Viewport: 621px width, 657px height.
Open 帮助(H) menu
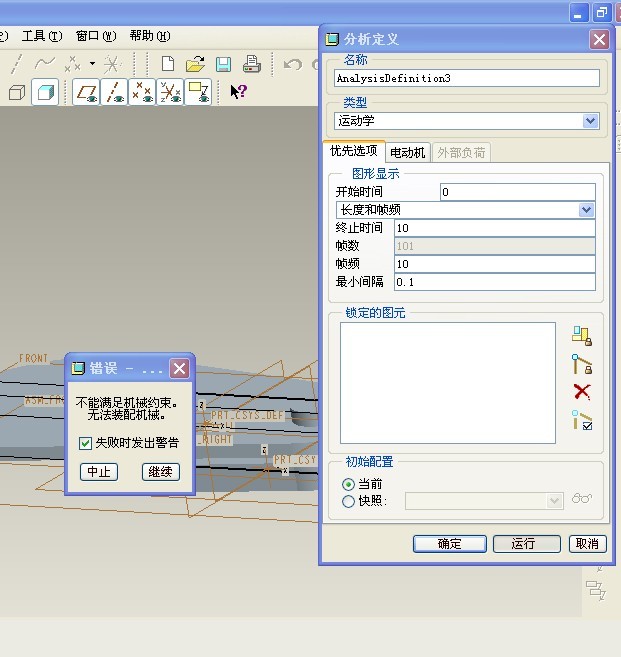(150, 36)
